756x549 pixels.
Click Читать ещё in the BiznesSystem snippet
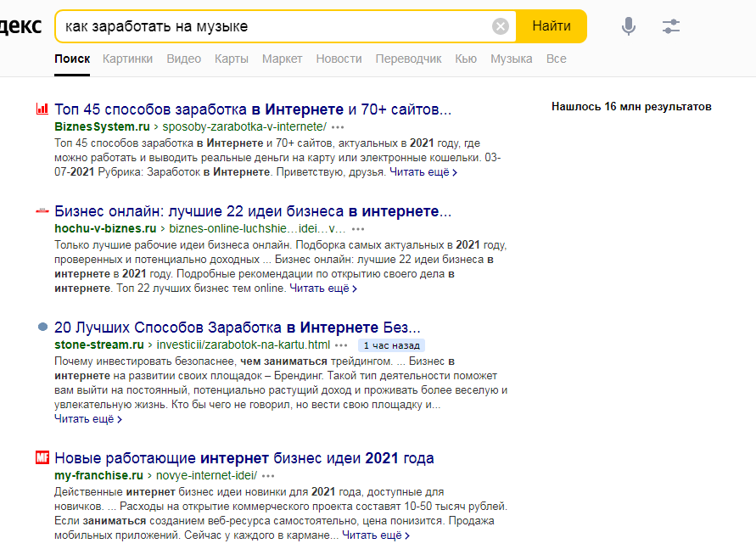click(423, 172)
